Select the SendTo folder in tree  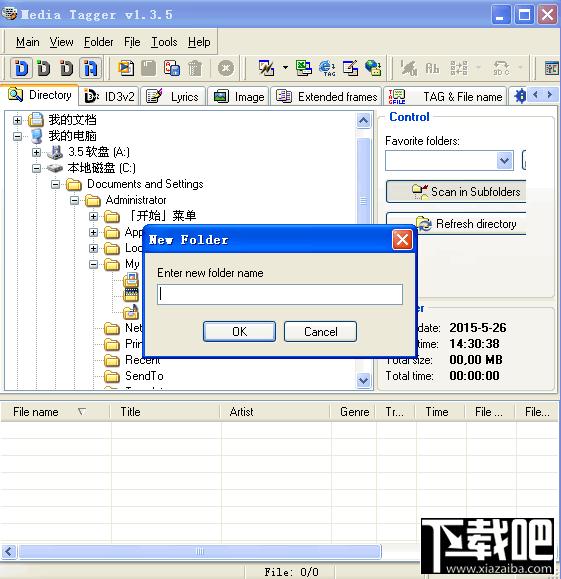point(144,376)
